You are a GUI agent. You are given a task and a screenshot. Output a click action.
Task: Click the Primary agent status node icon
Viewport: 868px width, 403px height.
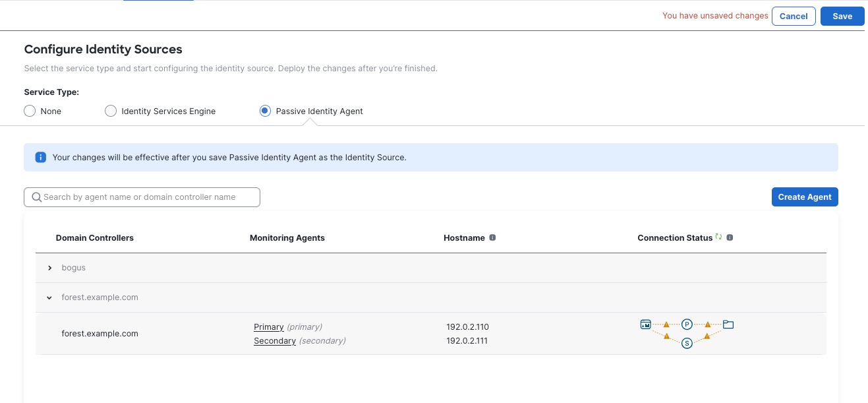[687, 325]
